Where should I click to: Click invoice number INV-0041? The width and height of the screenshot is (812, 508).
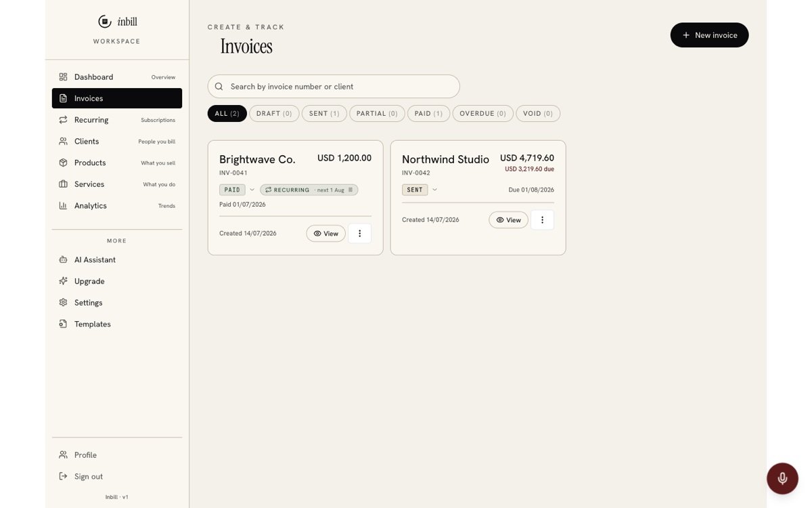click(233, 173)
